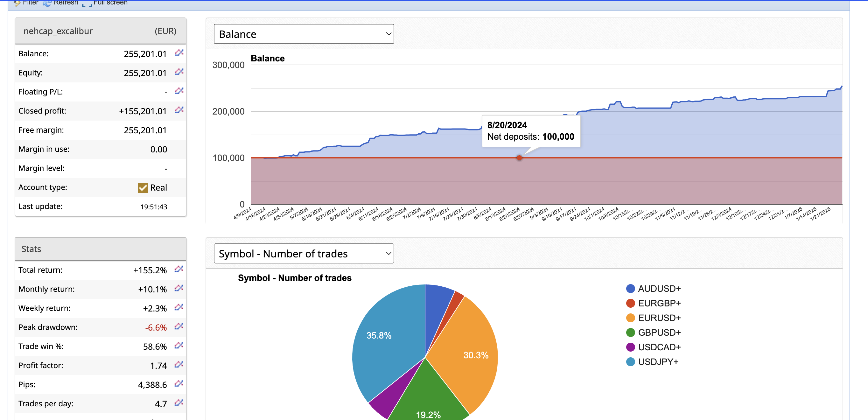The image size is (868, 420).
Task: Click the chart icon beside Equity
Action: pyautogui.click(x=179, y=72)
